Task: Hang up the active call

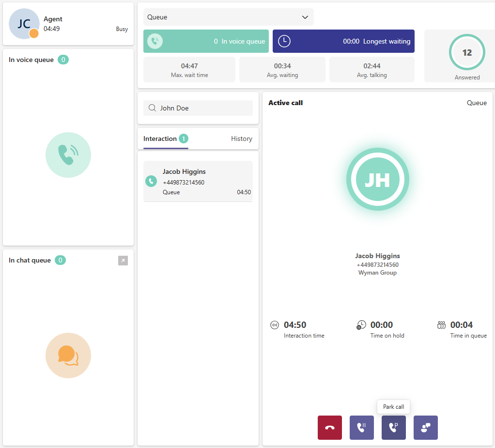Action: tap(330, 428)
